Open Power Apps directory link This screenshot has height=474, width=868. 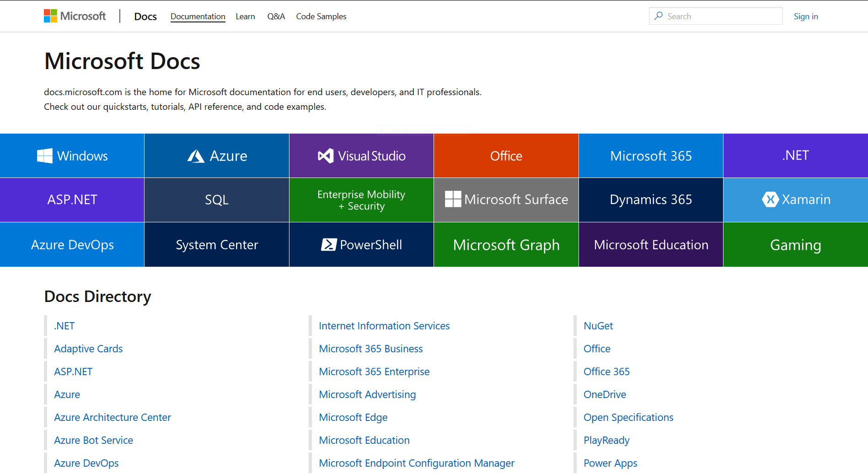click(610, 463)
